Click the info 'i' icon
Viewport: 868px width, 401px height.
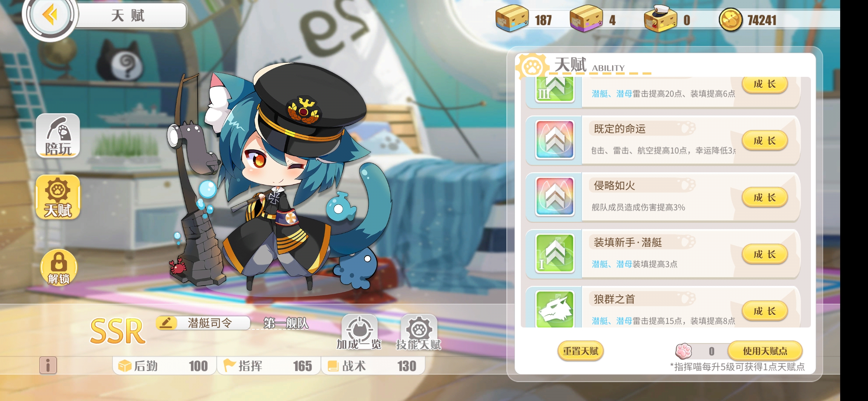coord(48,365)
